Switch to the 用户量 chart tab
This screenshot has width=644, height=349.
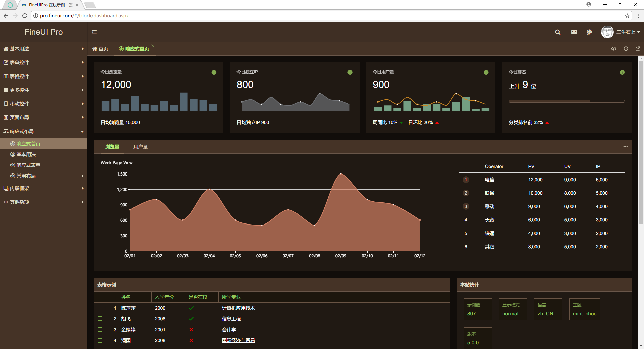click(141, 147)
